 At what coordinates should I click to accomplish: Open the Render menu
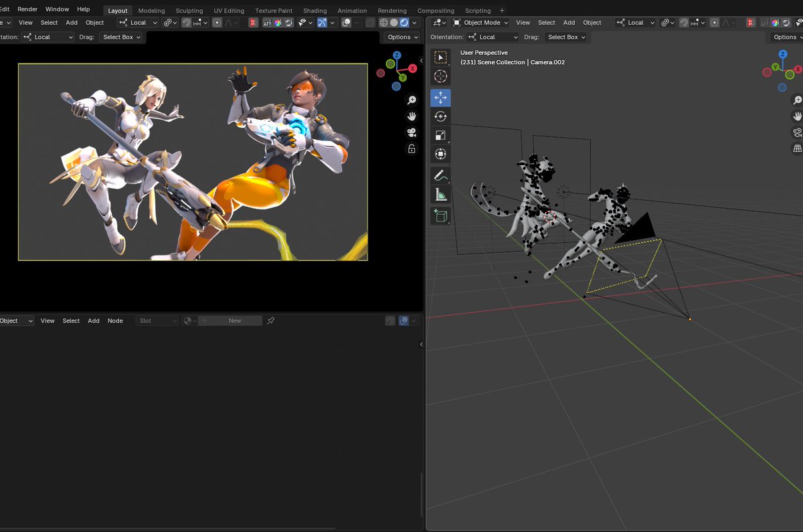coord(27,9)
